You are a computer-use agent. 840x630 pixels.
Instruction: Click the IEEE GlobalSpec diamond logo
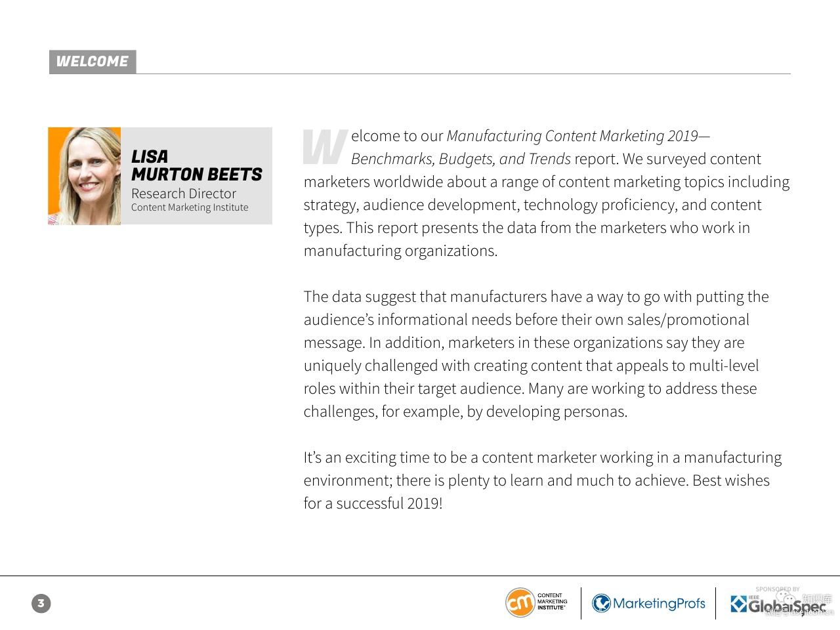point(738,604)
